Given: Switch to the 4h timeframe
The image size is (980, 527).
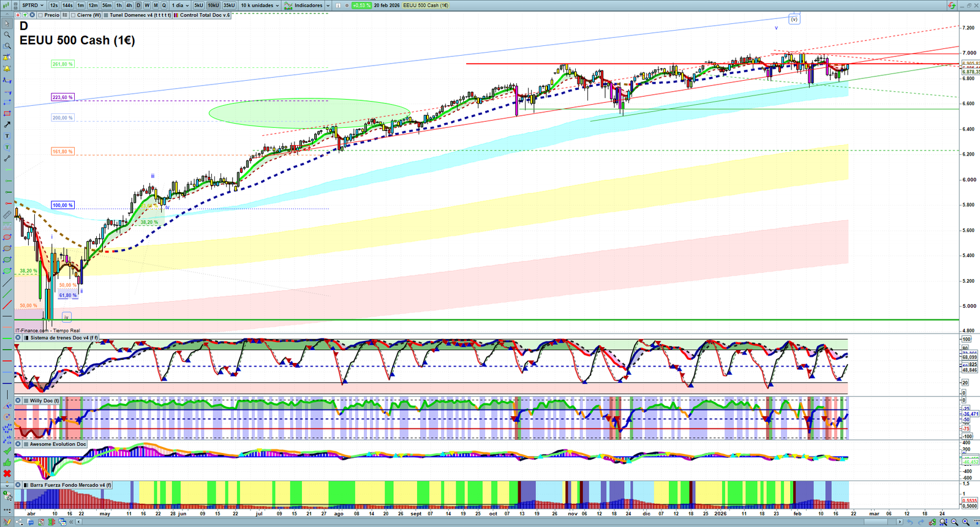Looking at the screenshot, I should (x=129, y=5).
